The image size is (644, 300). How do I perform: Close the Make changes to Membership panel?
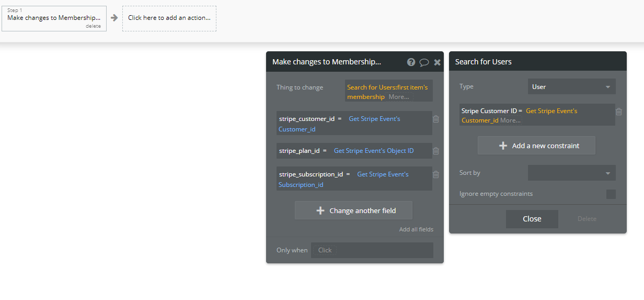(437, 62)
